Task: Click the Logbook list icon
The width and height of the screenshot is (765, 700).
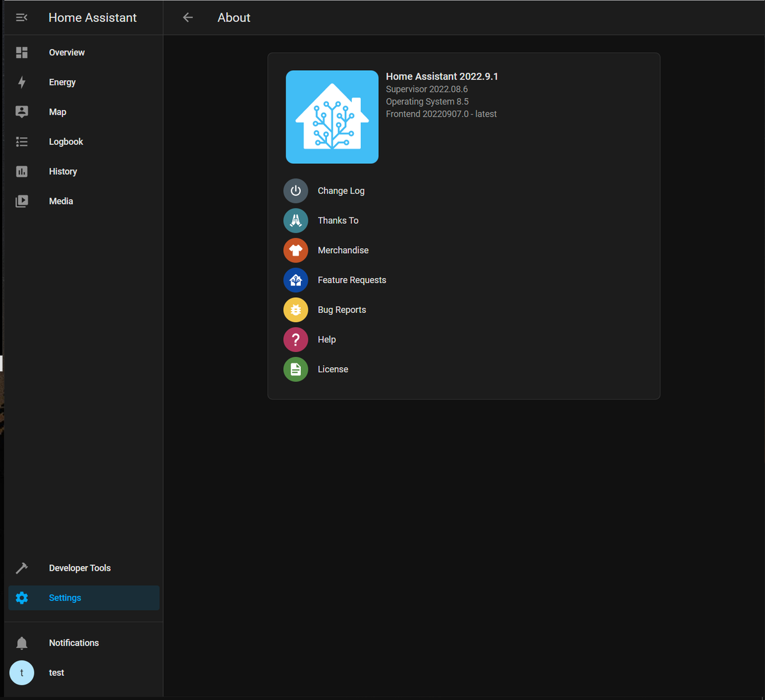Action: (22, 142)
